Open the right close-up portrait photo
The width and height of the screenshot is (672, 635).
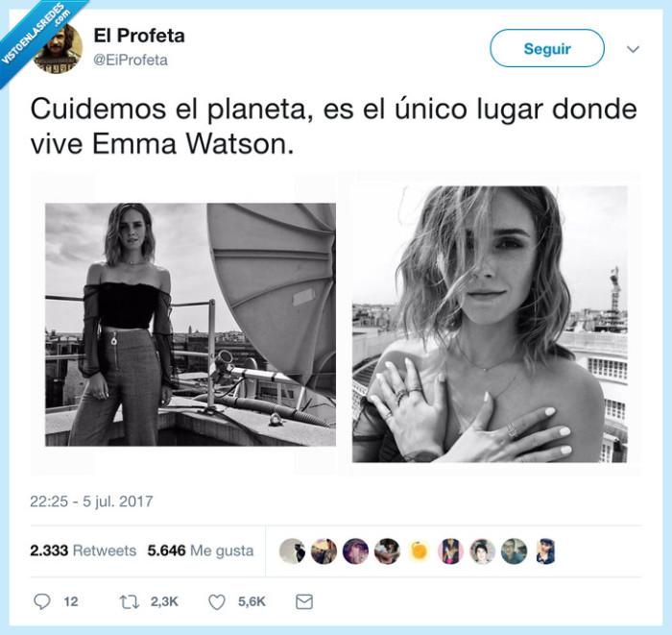[x=490, y=324]
